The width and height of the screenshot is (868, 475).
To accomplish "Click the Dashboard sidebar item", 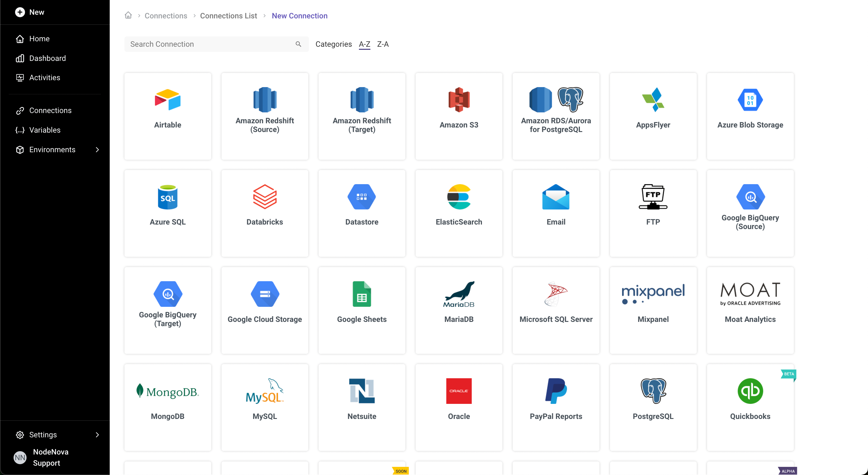I will click(47, 58).
